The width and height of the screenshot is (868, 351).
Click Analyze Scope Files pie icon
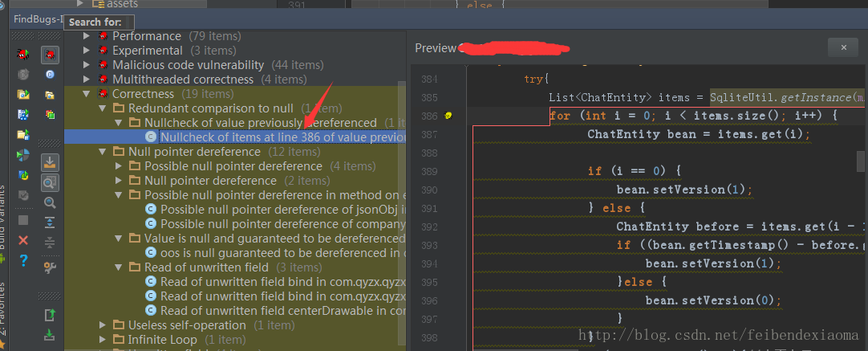pos(23,155)
